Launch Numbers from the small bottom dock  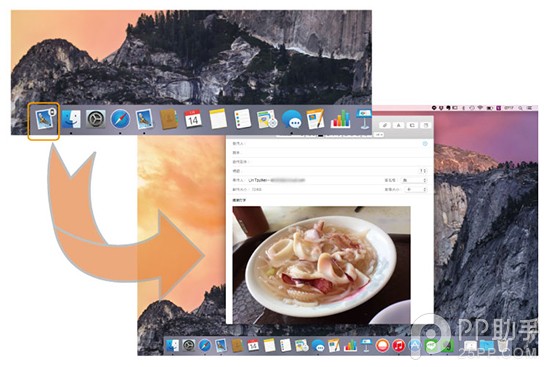coord(350,346)
